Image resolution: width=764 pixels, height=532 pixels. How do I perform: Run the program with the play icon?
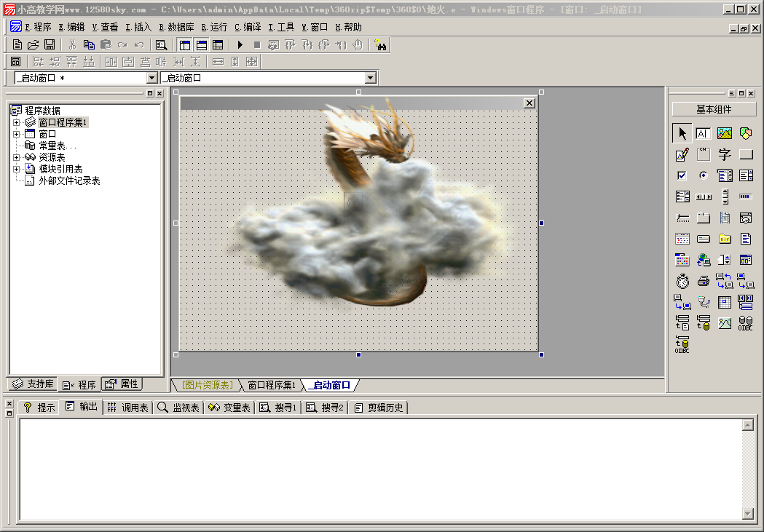(240, 45)
